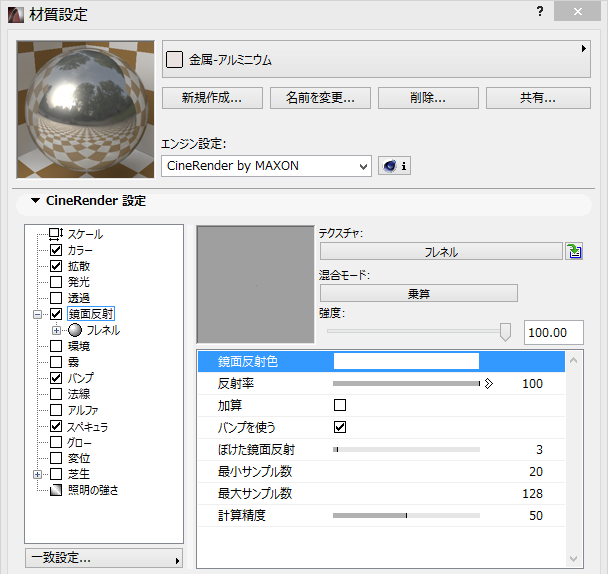Screen dimensions: 608x574
Task: Click the CineRender engine info icon
Action: pos(394,166)
